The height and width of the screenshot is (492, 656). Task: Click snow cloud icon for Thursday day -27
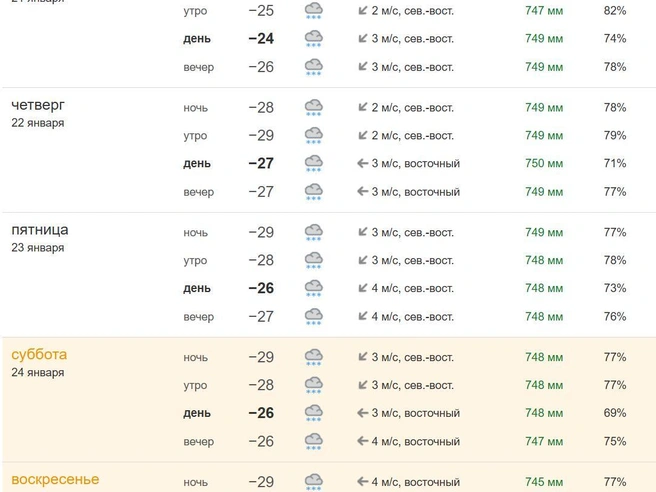[313, 163]
